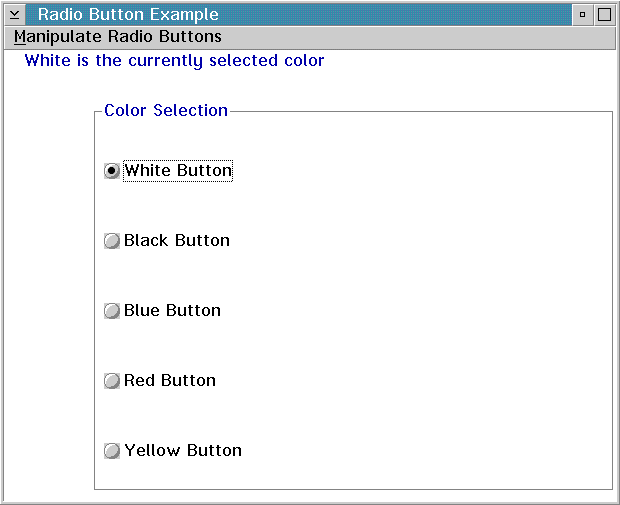Click the Red Button label text
This screenshot has height=505, width=620.
pos(170,380)
